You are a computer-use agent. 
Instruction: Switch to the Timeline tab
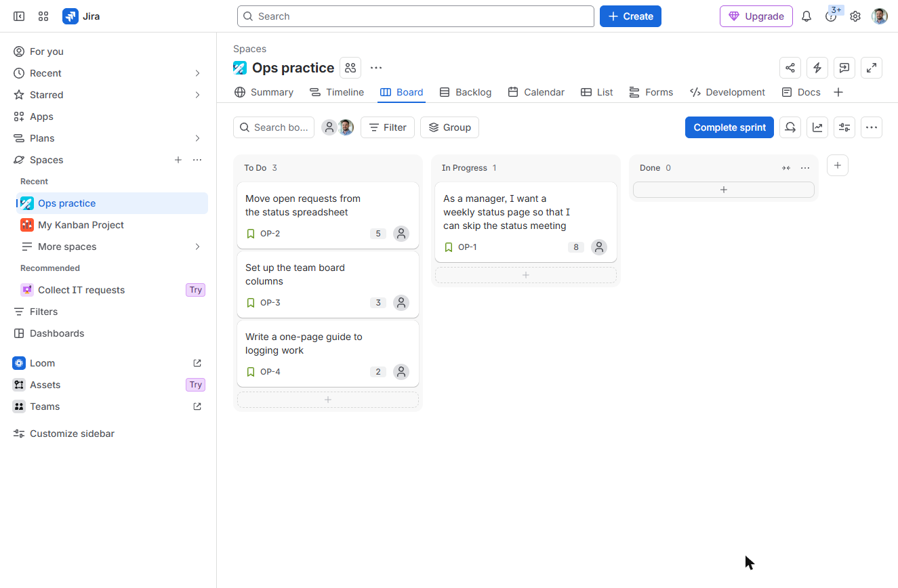[336, 92]
